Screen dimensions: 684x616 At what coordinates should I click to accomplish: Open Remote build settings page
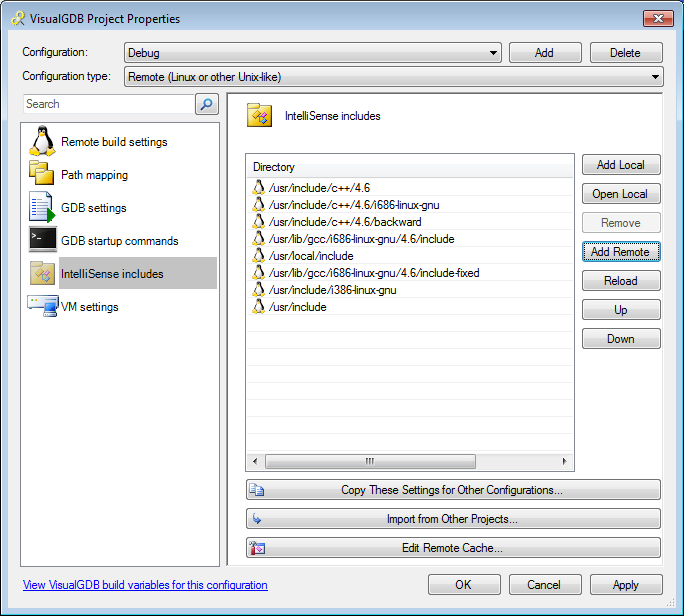click(114, 142)
